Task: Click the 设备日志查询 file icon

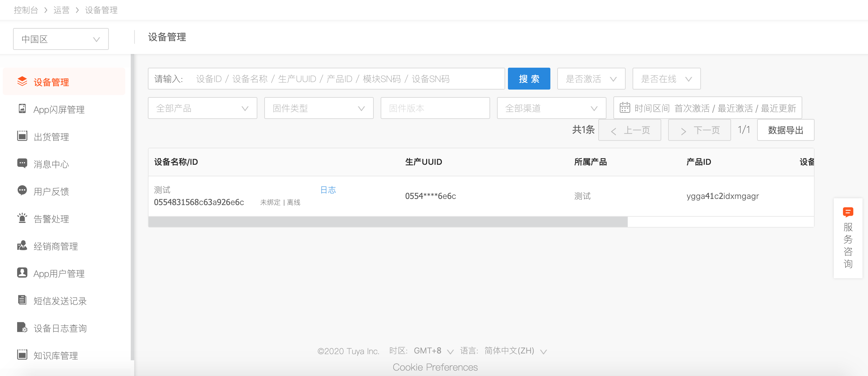Action: 22,327
